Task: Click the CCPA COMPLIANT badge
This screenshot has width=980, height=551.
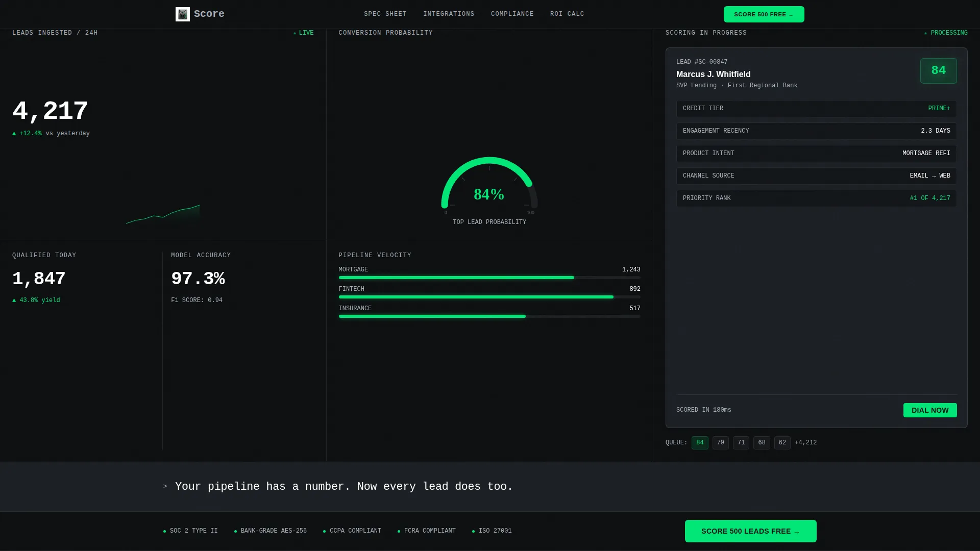Action: [x=352, y=531]
